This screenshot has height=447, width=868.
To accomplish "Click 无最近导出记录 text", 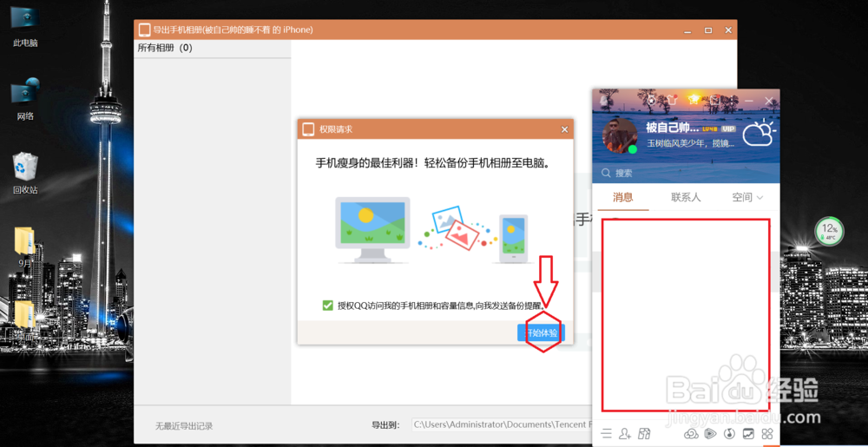I will (x=184, y=426).
